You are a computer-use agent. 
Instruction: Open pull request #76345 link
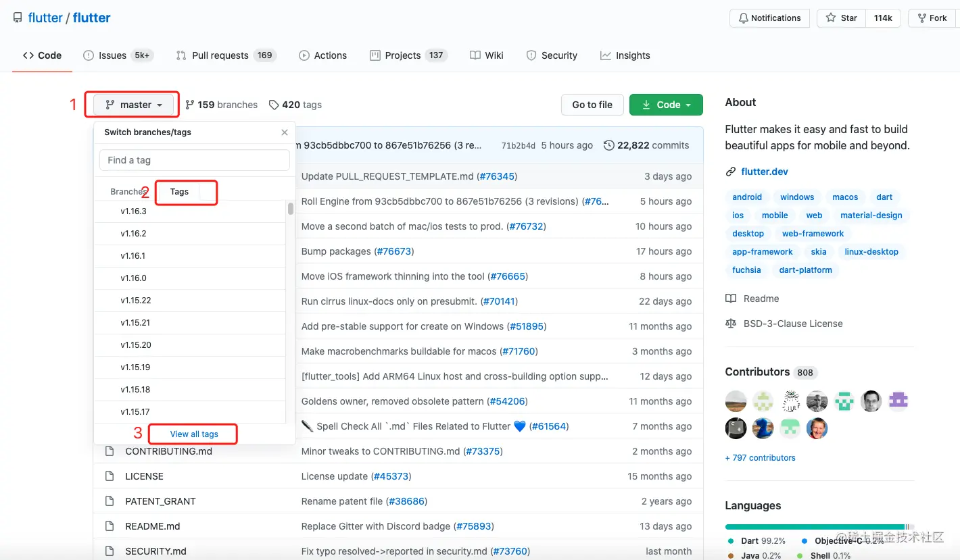[x=497, y=176]
